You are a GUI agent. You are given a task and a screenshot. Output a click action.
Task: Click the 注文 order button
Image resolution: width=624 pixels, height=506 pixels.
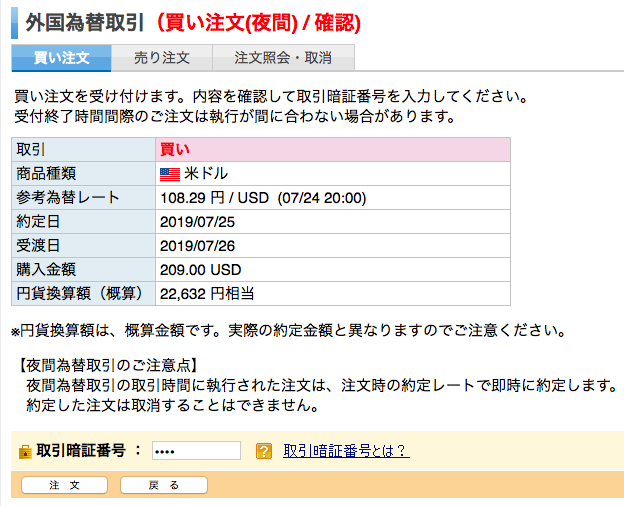click(64, 485)
